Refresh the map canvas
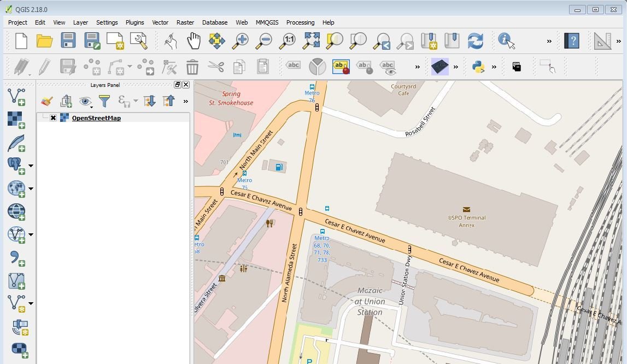This screenshot has height=364, width=627. [476, 41]
